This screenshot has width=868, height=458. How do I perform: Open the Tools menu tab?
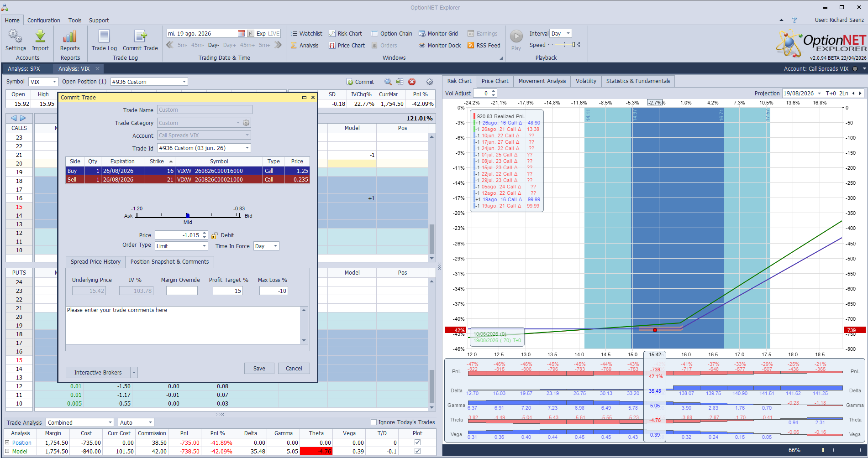pos(75,20)
